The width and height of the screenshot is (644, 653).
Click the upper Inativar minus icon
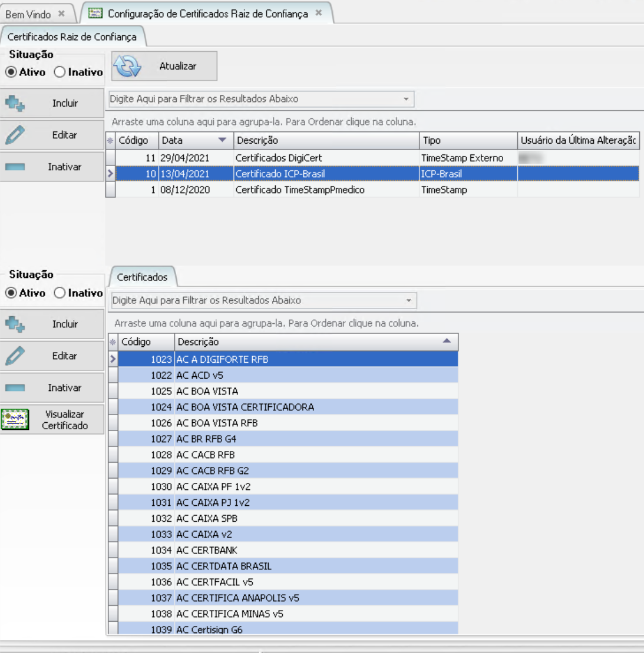coord(15,167)
